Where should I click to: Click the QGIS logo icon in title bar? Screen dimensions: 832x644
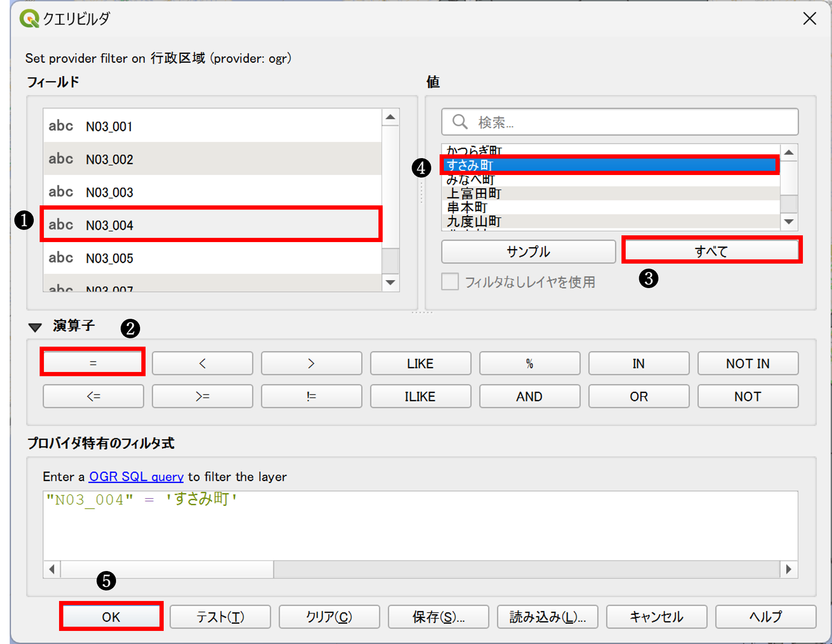[x=29, y=19]
